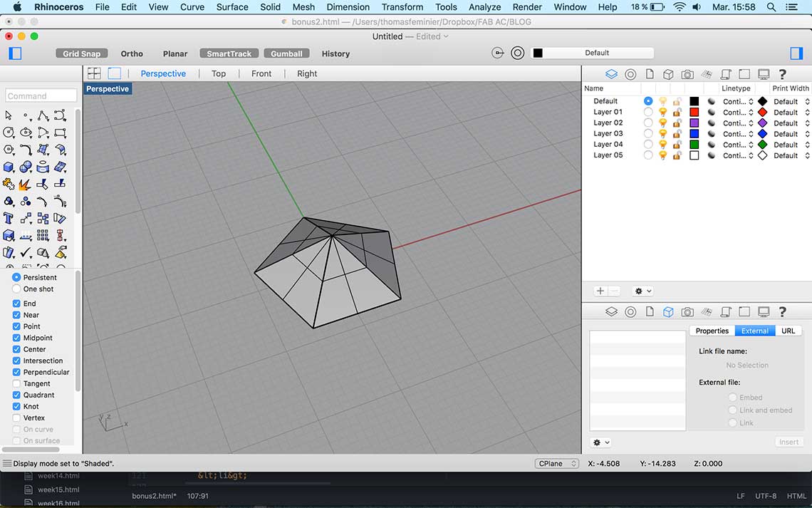Open the Properties tab in the lower panel
Viewport: 812px width, 508px height.
pyautogui.click(x=712, y=331)
